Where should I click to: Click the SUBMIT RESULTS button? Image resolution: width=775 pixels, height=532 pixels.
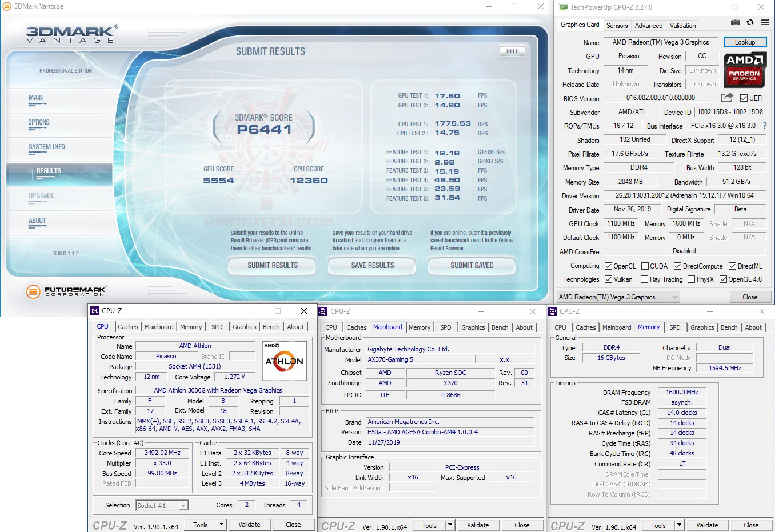click(x=273, y=266)
